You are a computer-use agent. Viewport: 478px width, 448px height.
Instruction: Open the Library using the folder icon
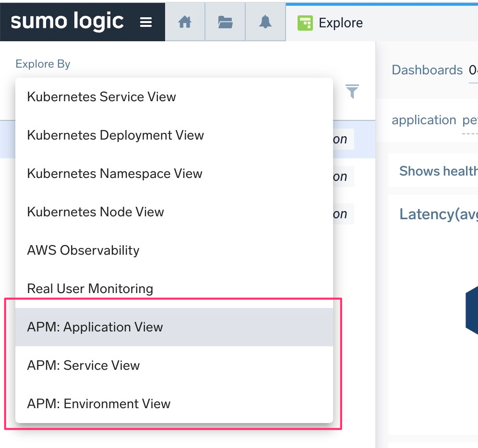[225, 22]
